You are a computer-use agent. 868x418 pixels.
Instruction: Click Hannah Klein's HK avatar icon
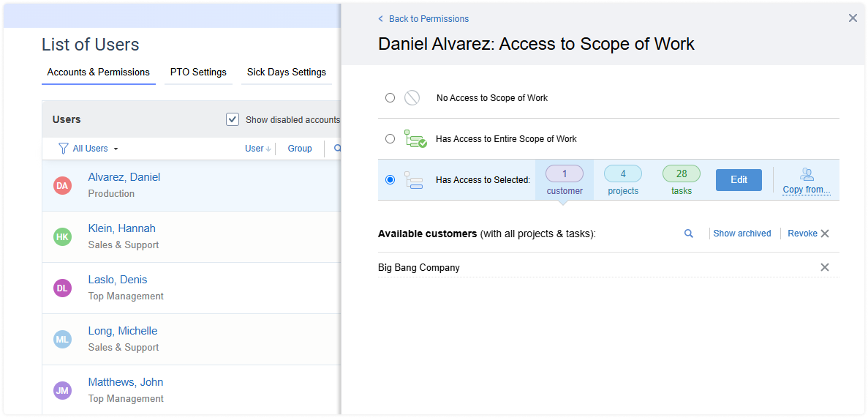[x=62, y=237]
